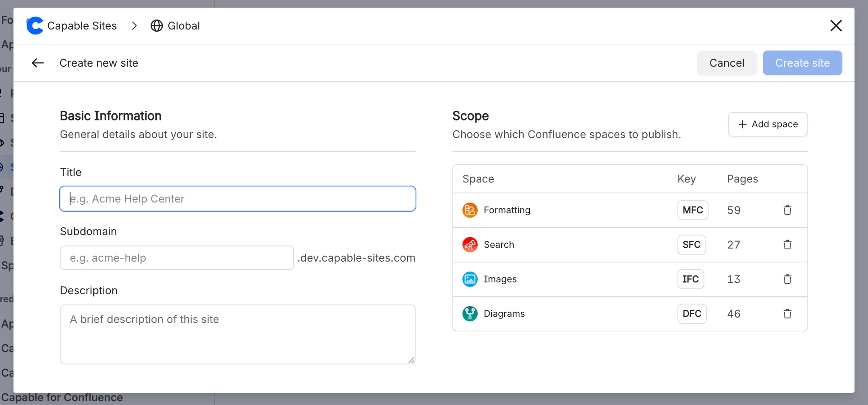868x405 pixels.
Task: Delete the Formatting space with trash icon
Action: tap(787, 210)
